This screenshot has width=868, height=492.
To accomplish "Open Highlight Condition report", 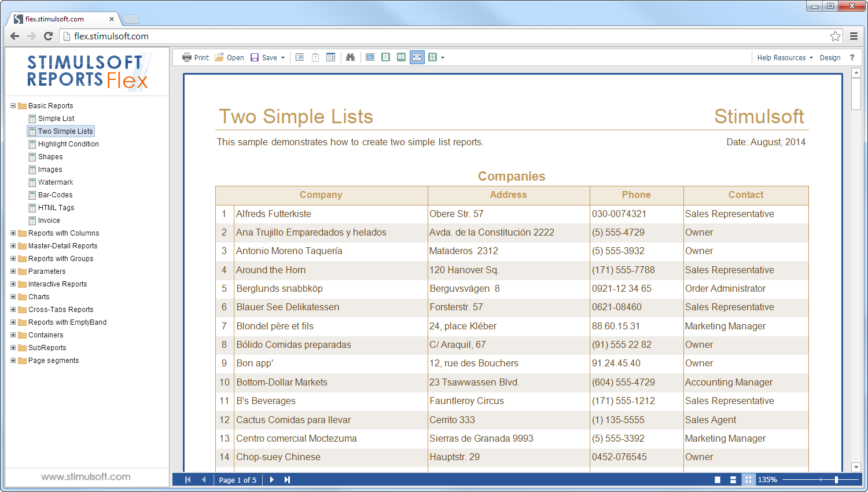I will 64,144.
